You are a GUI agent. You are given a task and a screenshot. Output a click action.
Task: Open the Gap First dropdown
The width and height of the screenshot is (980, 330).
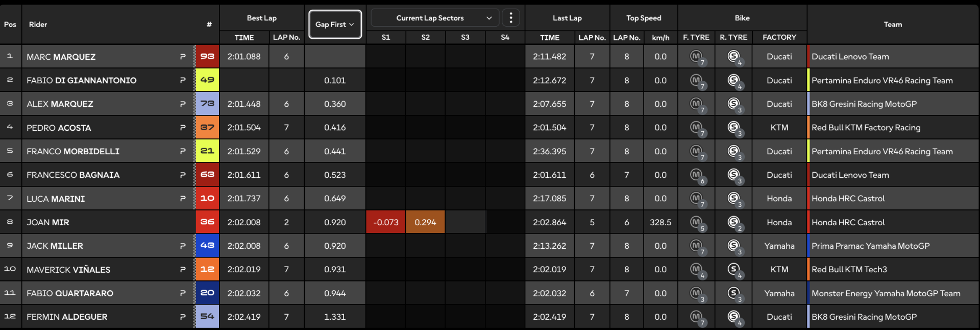click(335, 25)
